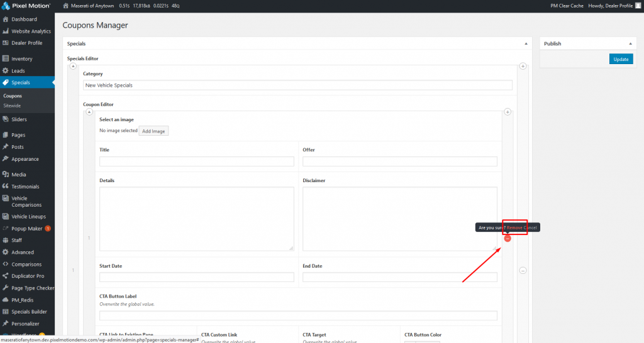Screen dimensions: 644x343
Task: Click the Specials tag icon
Action: [x=5, y=82]
